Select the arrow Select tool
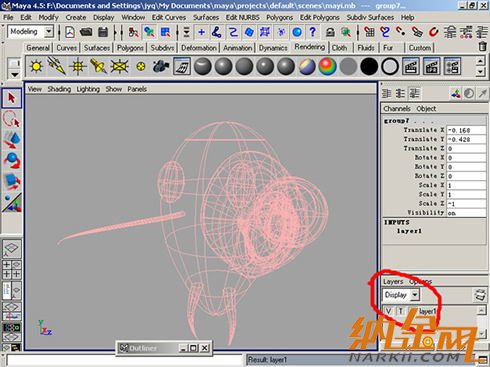 (x=12, y=98)
